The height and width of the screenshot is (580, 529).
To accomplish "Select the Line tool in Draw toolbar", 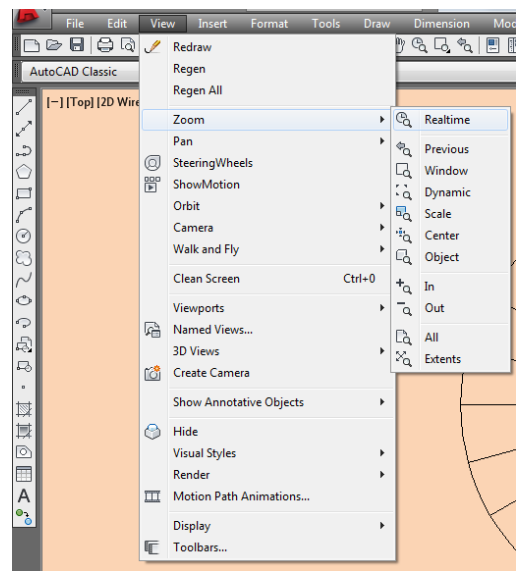I will click(24, 107).
